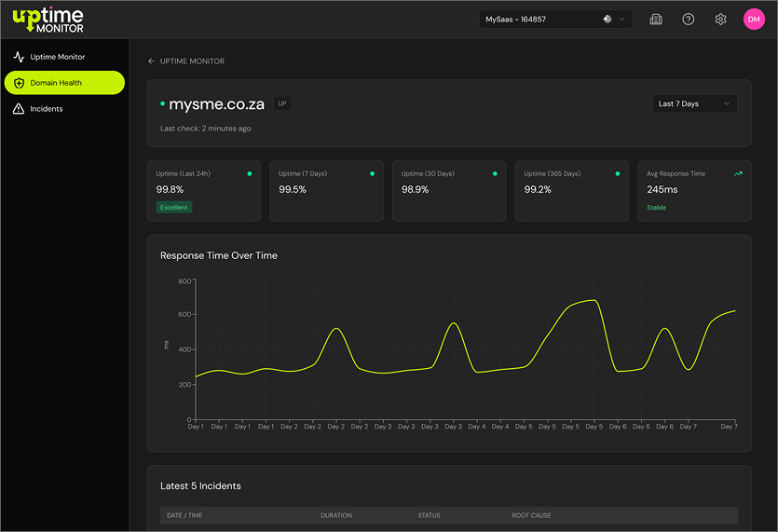
Task: Sort by the ROOT CAUSE column header
Action: pyautogui.click(x=531, y=515)
